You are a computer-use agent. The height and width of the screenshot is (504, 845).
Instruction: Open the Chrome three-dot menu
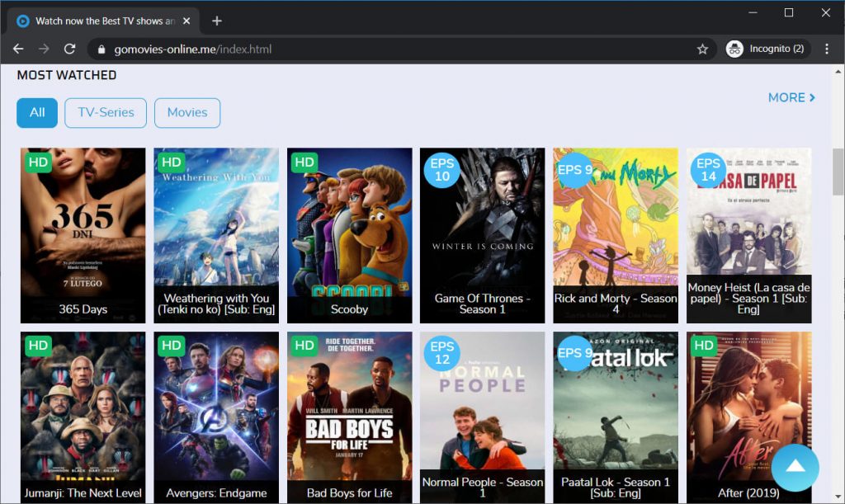coord(827,49)
